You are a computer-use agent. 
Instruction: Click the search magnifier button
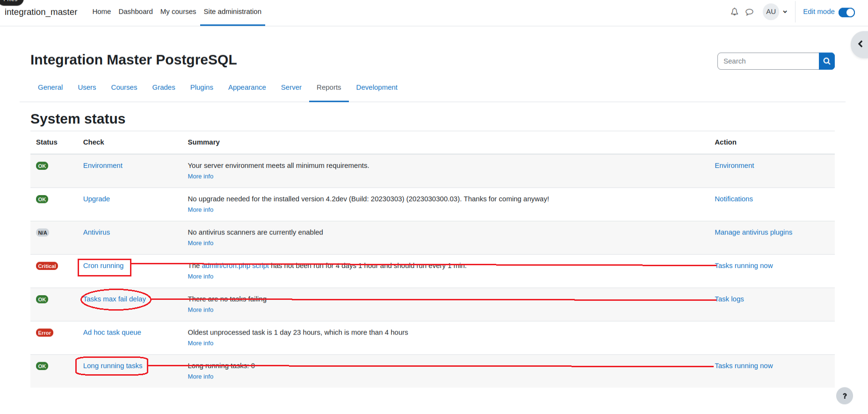click(827, 61)
